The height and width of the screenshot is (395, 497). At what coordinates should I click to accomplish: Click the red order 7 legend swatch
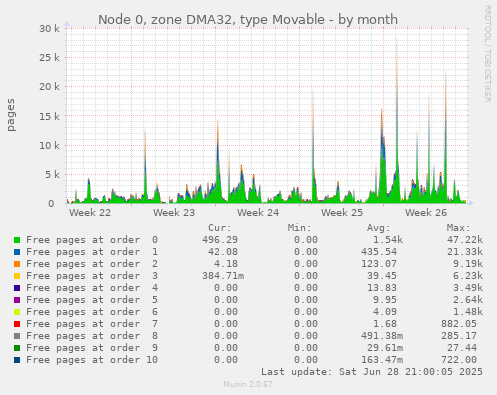point(17,324)
